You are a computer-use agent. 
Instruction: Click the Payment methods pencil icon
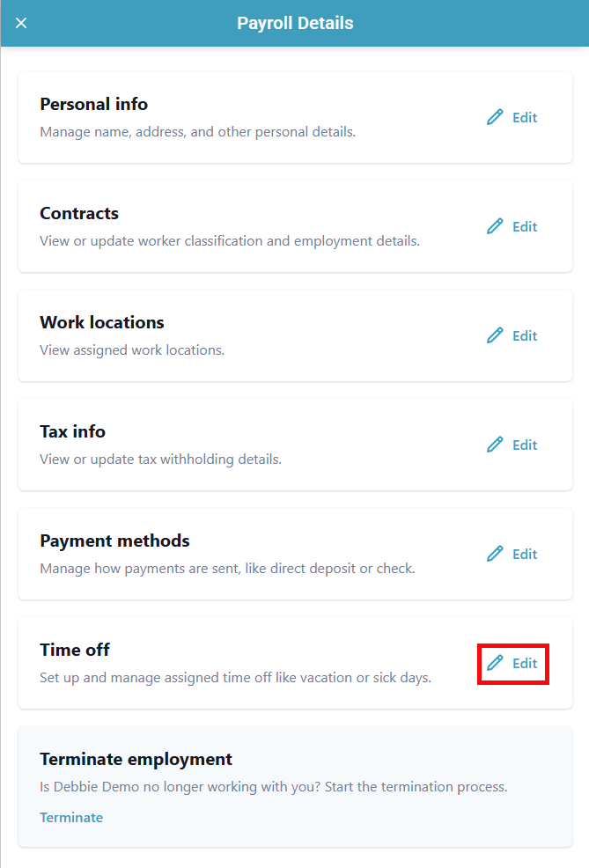[x=495, y=554]
